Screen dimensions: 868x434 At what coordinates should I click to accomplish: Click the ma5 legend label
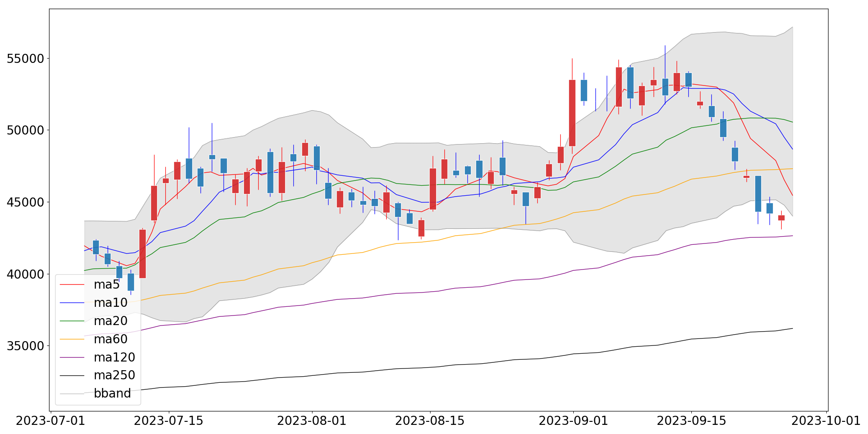pyautogui.click(x=107, y=285)
